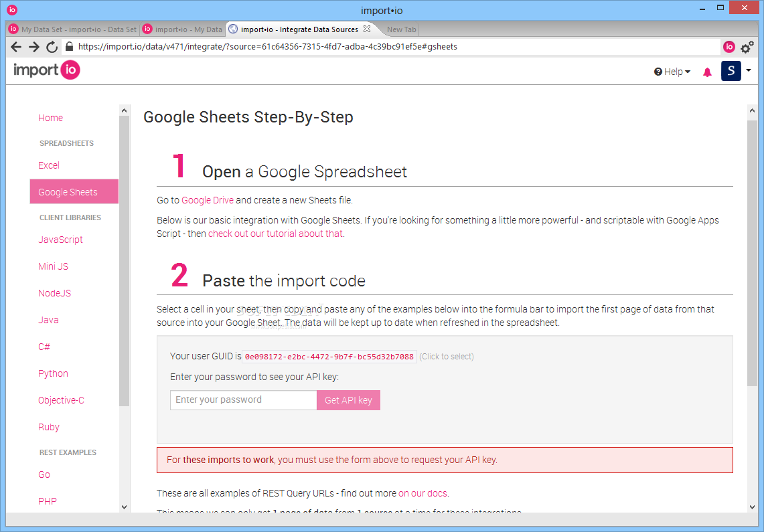Click sidebar scrollbar up arrow
Image resolution: width=764 pixels, height=532 pixels.
click(125, 110)
